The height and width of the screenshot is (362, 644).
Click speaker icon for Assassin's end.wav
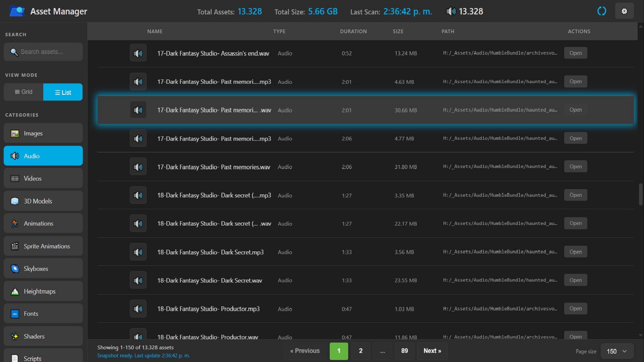tap(138, 53)
